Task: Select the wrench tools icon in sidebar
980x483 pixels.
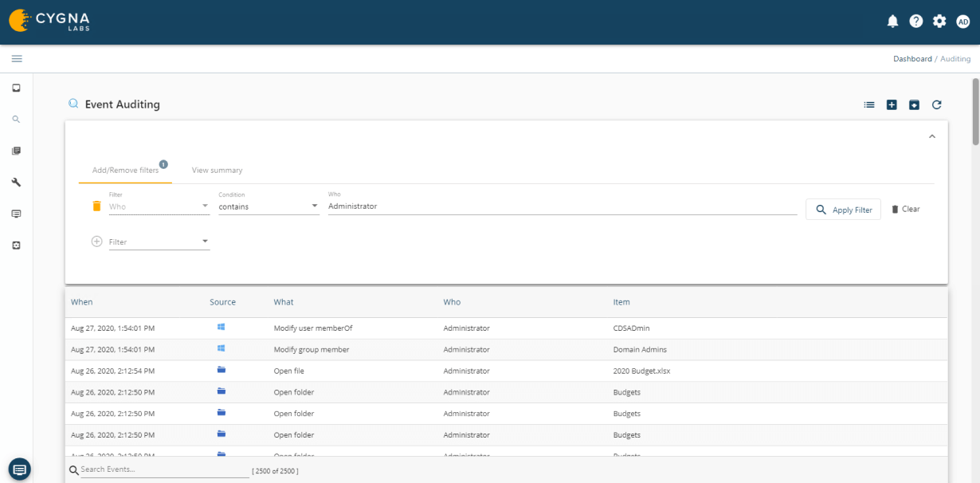Action: click(15, 182)
